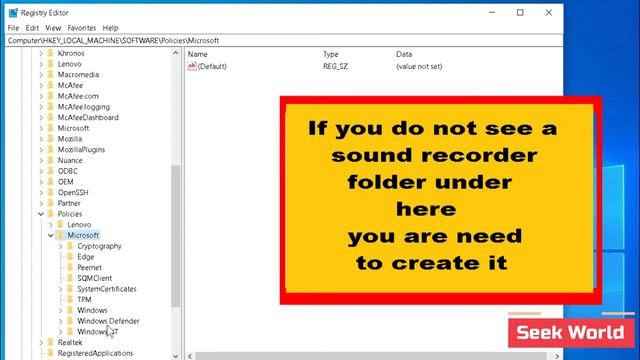
Task: Expand the McAfee key
Action: click(x=41, y=85)
